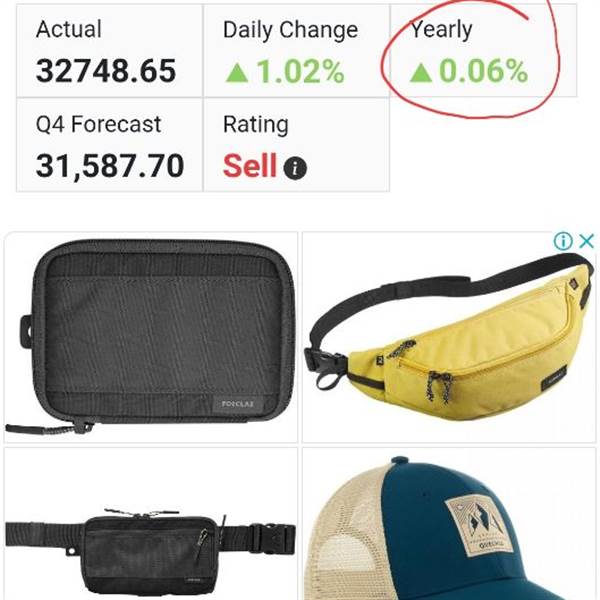Click the green Daily Change up arrow
The image size is (600, 600).
pyautogui.click(x=237, y=72)
